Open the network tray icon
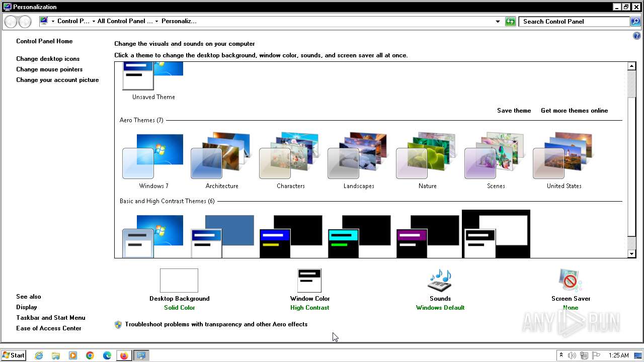The image size is (644, 362). tap(584, 355)
